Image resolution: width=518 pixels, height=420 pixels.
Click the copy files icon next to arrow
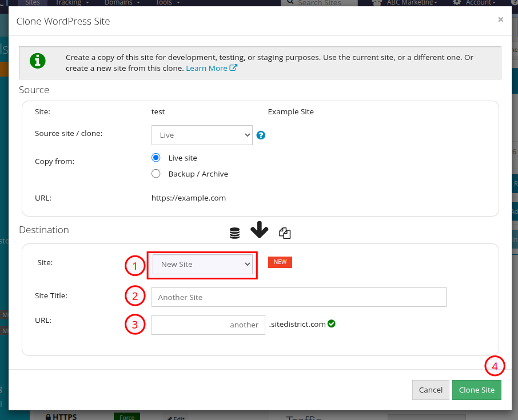pyautogui.click(x=285, y=233)
